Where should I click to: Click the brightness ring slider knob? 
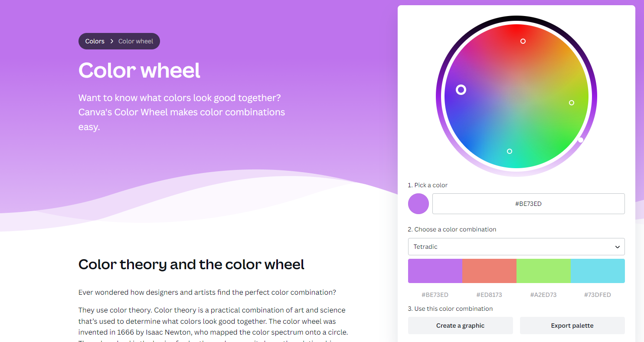tap(581, 140)
